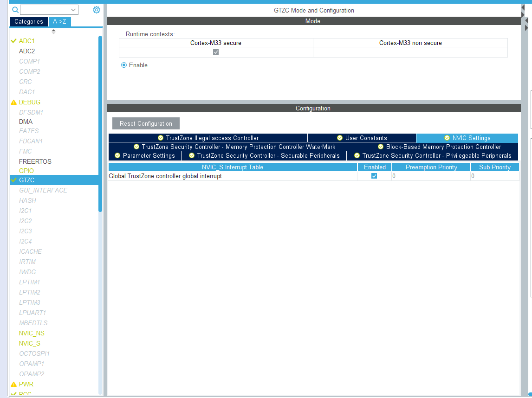Click the green check beside ADC1
Viewport: 532px width, 398px height.
pyautogui.click(x=13, y=41)
